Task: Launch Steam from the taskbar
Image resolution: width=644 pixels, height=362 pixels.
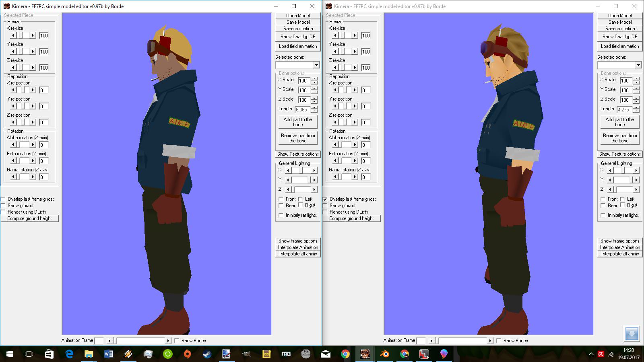Action: 207,354
